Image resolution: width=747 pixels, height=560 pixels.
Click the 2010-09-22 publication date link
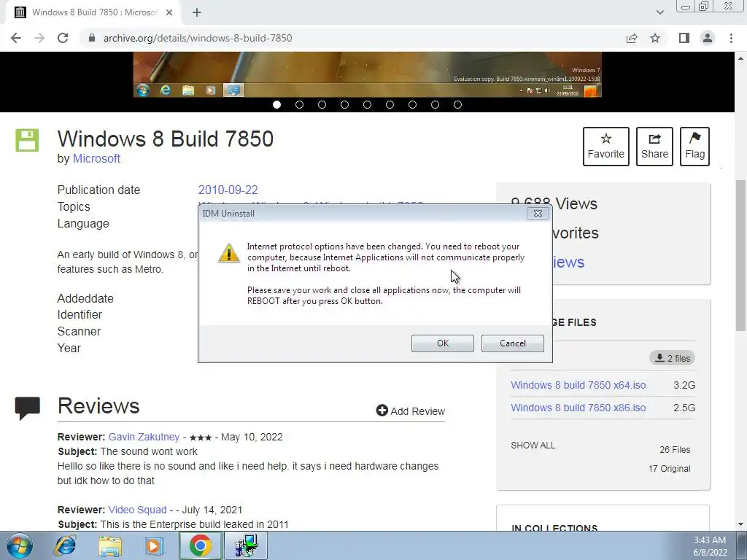click(x=228, y=190)
